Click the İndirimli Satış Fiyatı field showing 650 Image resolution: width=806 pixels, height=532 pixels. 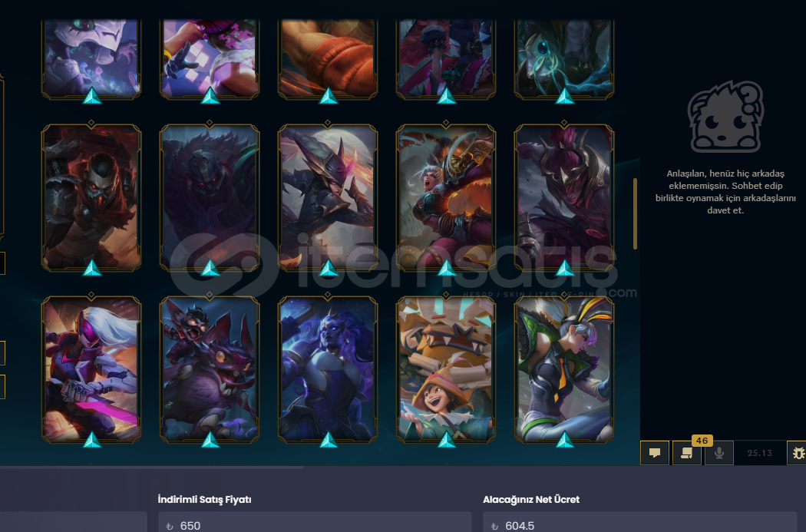pyautogui.click(x=315, y=522)
